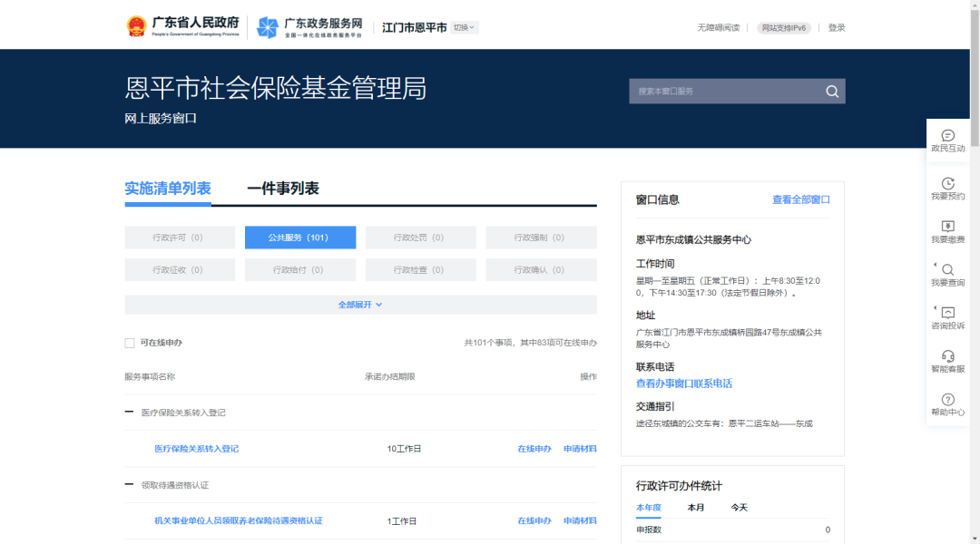
Task: Select the 本月 statistics tab
Action: 696,507
